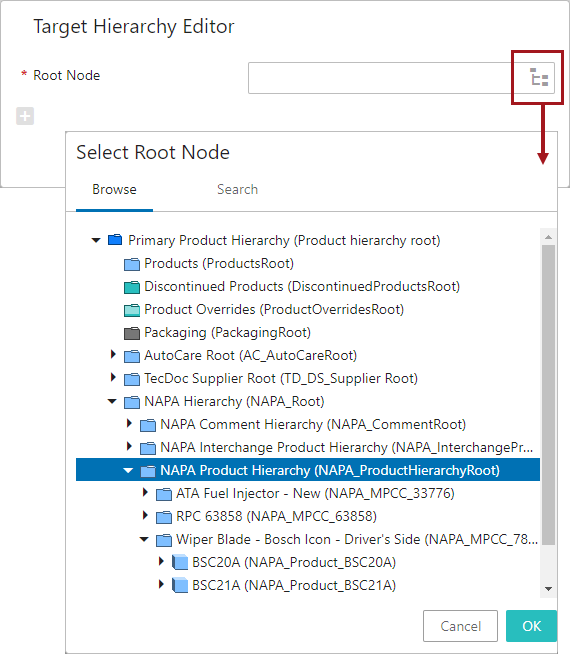
Task: Expand the TecDoc Supplier Root node
Action: pos(113,377)
